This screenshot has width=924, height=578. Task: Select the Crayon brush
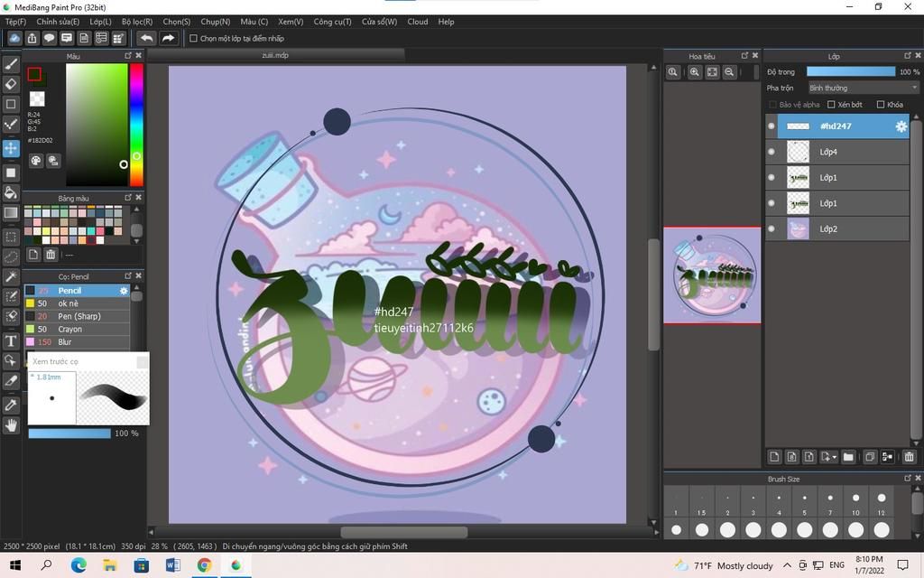pos(78,329)
